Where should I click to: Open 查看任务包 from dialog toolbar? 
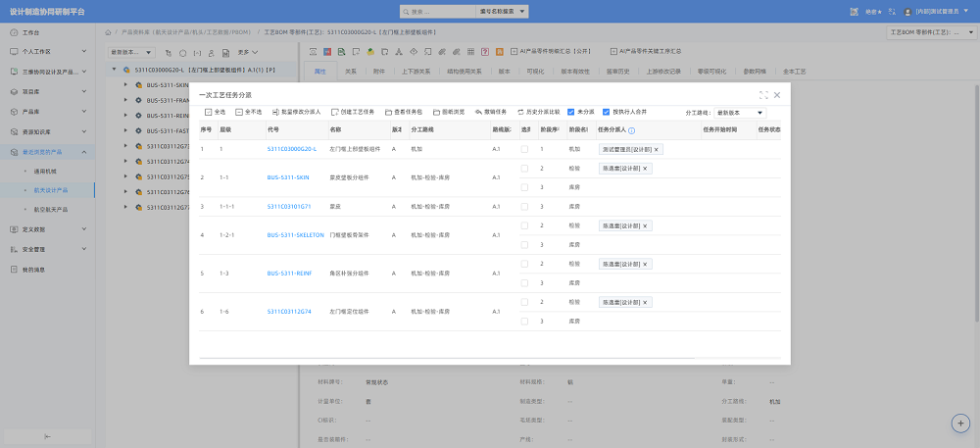tap(404, 113)
